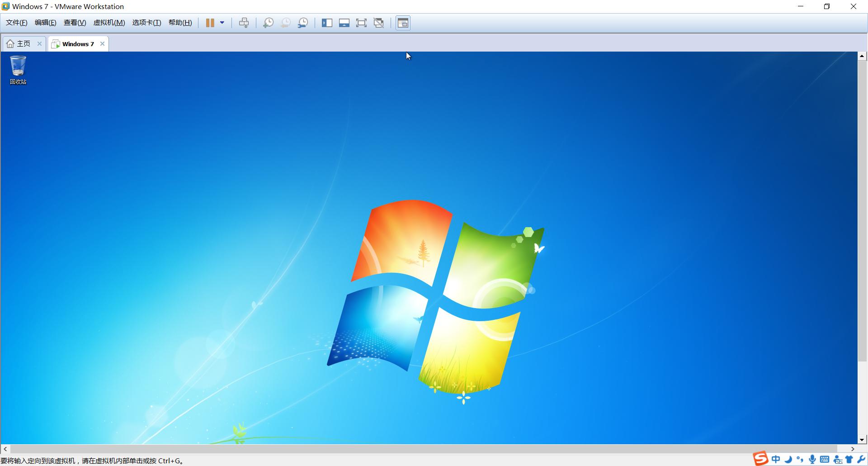
Task: Send Ctrl+Alt+Del to the virtual machine
Action: 244,23
